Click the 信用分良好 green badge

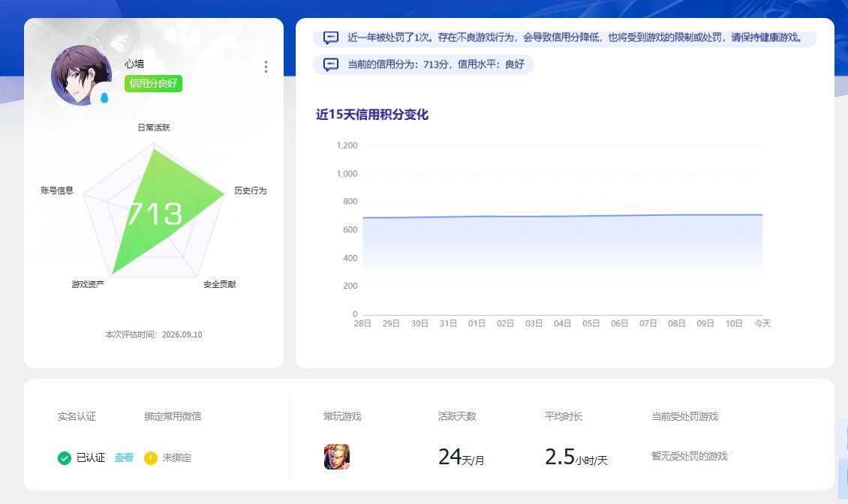point(153,83)
